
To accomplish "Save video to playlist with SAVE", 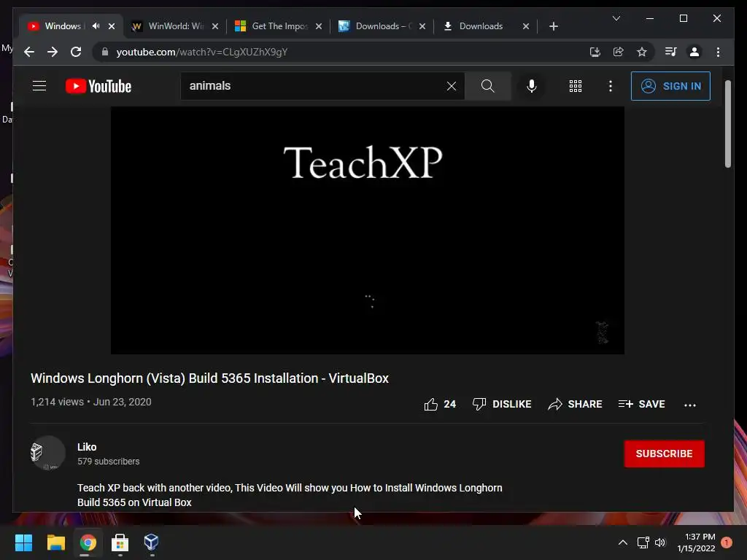I will tap(641, 404).
